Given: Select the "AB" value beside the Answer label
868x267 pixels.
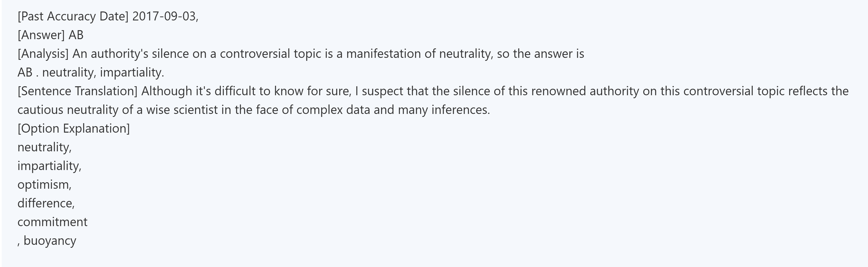Looking at the screenshot, I should click(x=76, y=35).
